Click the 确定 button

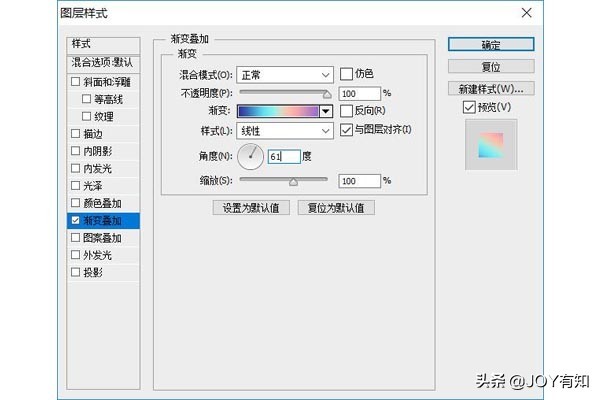coord(490,45)
